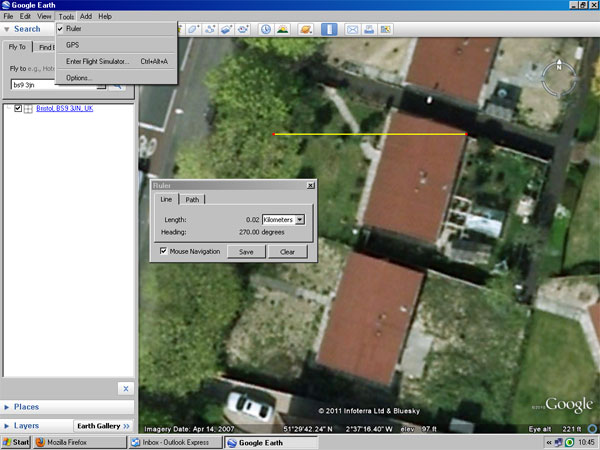Clear search results with X button
This screenshot has width=600, height=450.
[x=125, y=388]
